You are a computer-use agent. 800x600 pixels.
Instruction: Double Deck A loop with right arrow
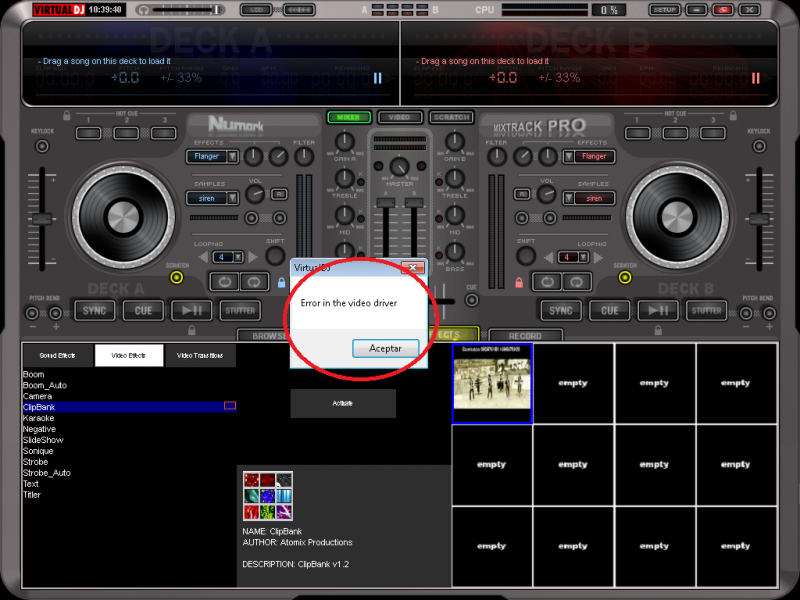point(253,257)
